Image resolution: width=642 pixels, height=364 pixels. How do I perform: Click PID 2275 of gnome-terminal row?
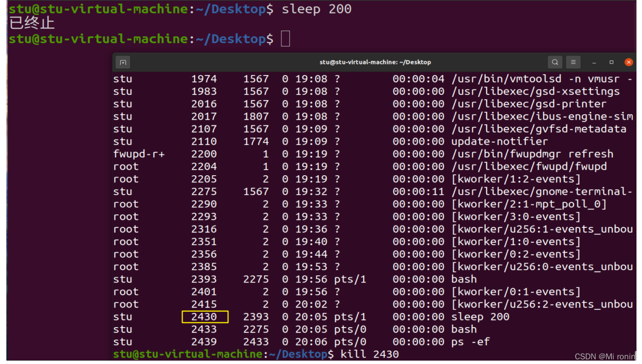coord(204,192)
